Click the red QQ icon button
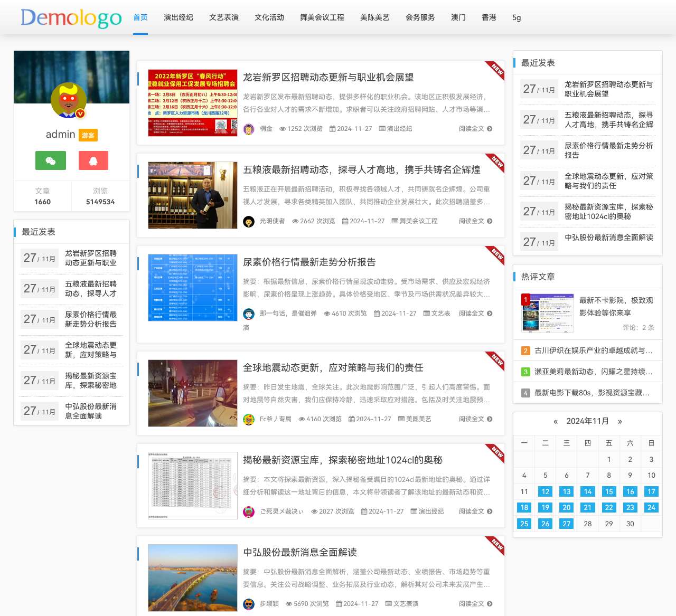This screenshot has width=676, height=616. tap(93, 160)
